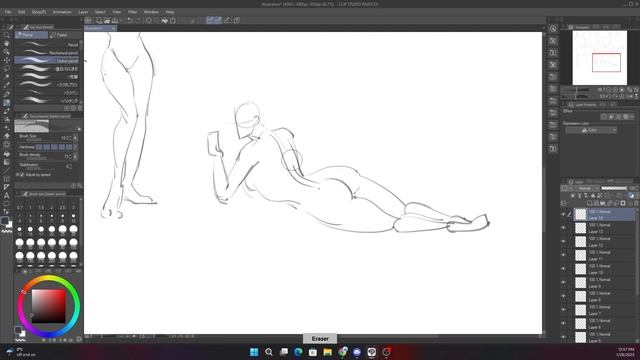Open the Window menu
The height and width of the screenshot is (360, 640).
151,12
